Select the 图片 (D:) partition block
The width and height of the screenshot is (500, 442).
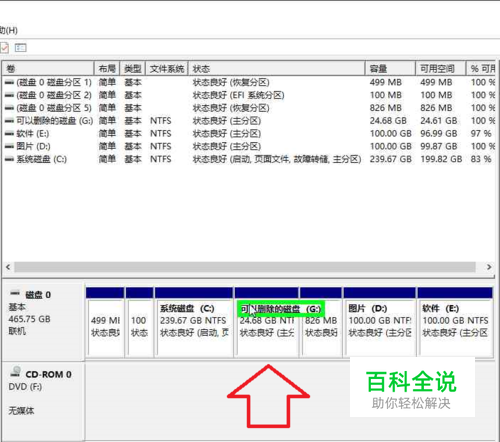380,322
